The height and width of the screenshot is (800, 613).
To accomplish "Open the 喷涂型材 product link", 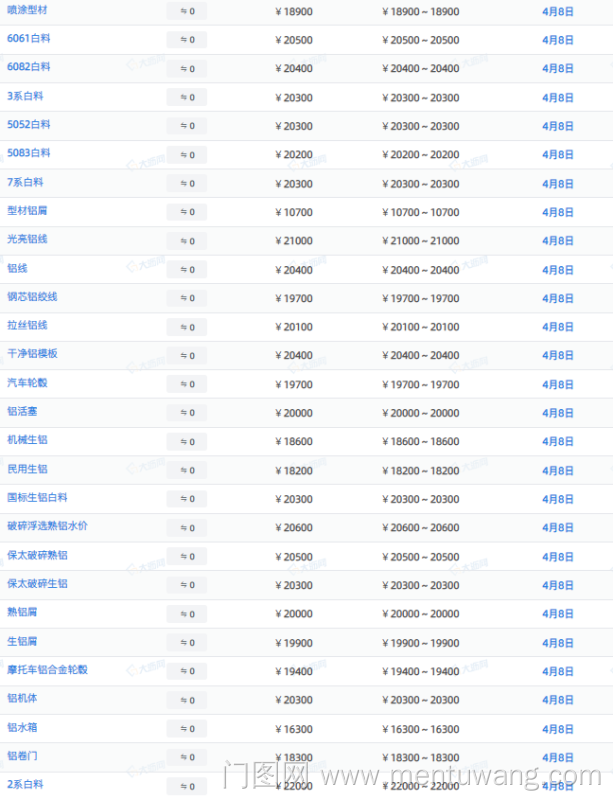I will (27, 10).
